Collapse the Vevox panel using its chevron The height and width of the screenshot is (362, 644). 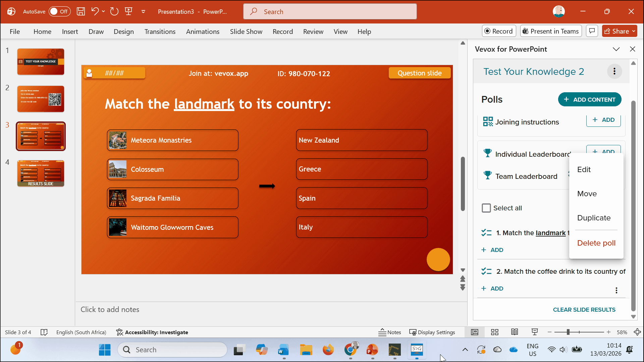(x=616, y=49)
